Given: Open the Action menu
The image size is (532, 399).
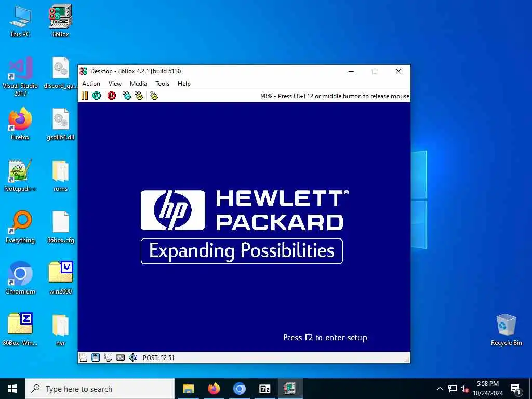Looking at the screenshot, I should point(91,84).
